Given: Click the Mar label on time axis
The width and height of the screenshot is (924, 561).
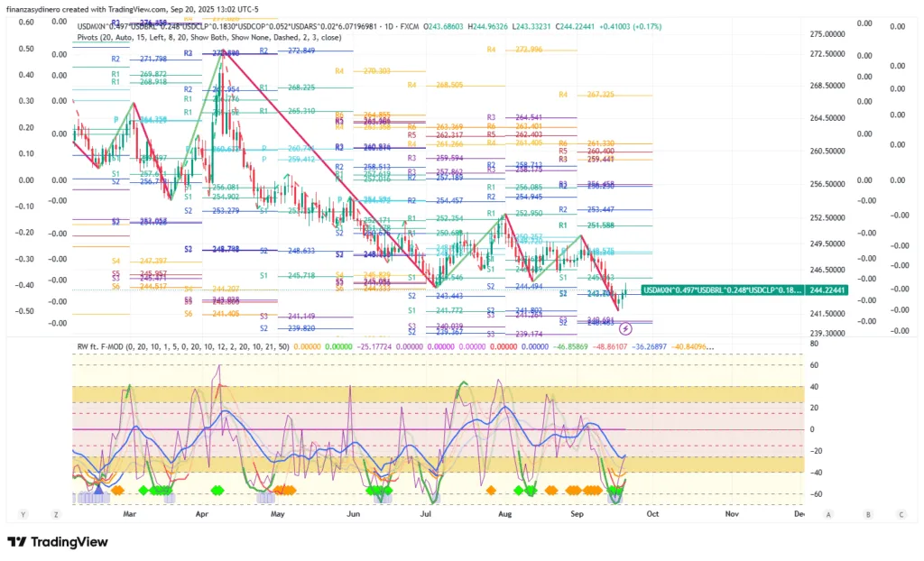Looking at the screenshot, I should [x=130, y=514].
